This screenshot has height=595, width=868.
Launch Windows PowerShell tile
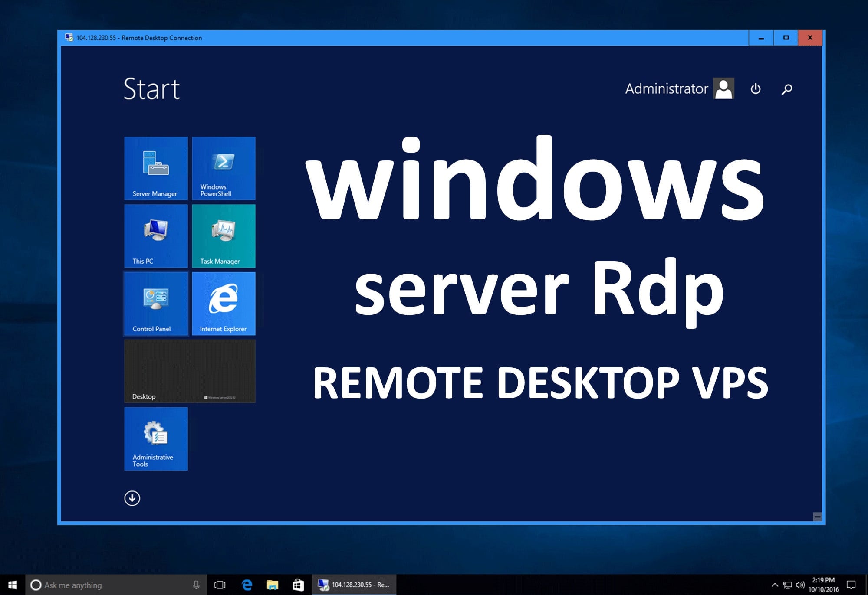click(x=224, y=169)
